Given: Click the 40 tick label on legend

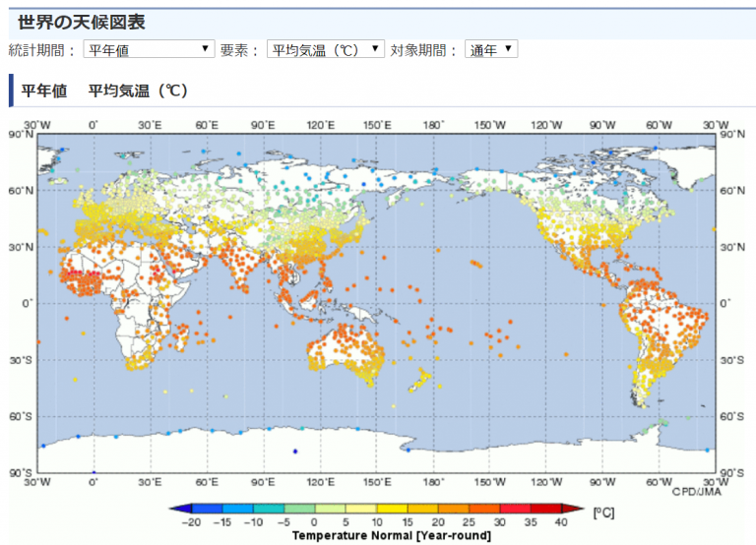Looking at the screenshot, I should click(561, 522).
